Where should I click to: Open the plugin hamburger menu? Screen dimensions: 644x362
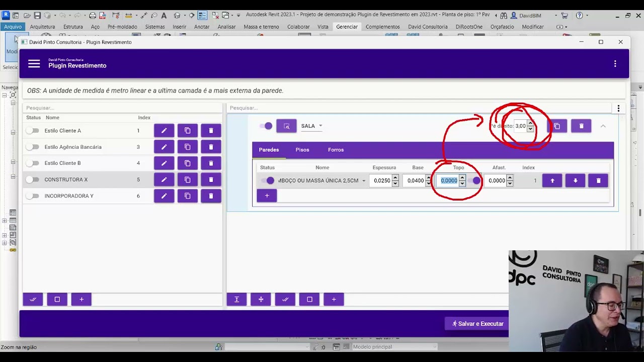pyautogui.click(x=34, y=64)
